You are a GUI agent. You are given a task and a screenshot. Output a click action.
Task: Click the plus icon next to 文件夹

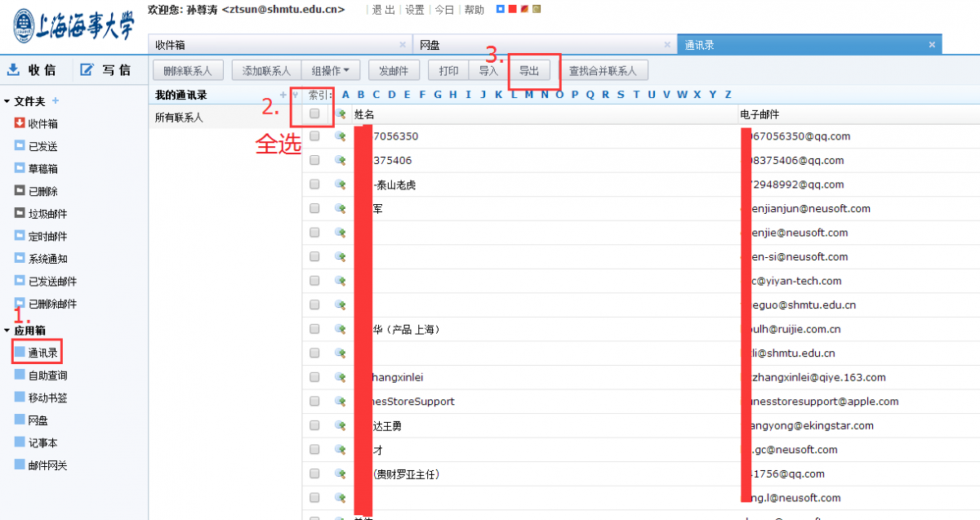point(56,101)
